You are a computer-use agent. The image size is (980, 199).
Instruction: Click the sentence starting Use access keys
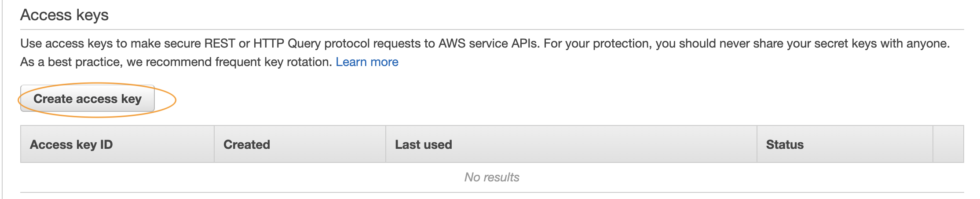280,44
